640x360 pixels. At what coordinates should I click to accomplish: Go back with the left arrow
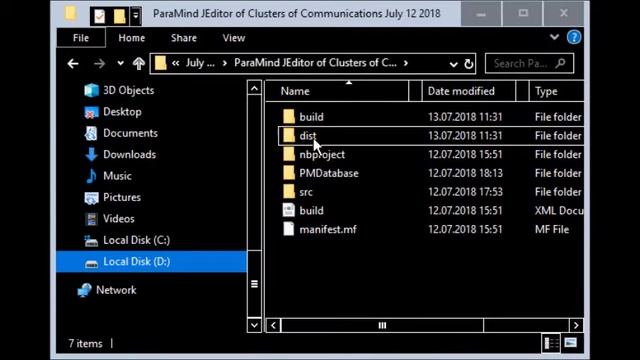pyautogui.click(x=73, y=63)
